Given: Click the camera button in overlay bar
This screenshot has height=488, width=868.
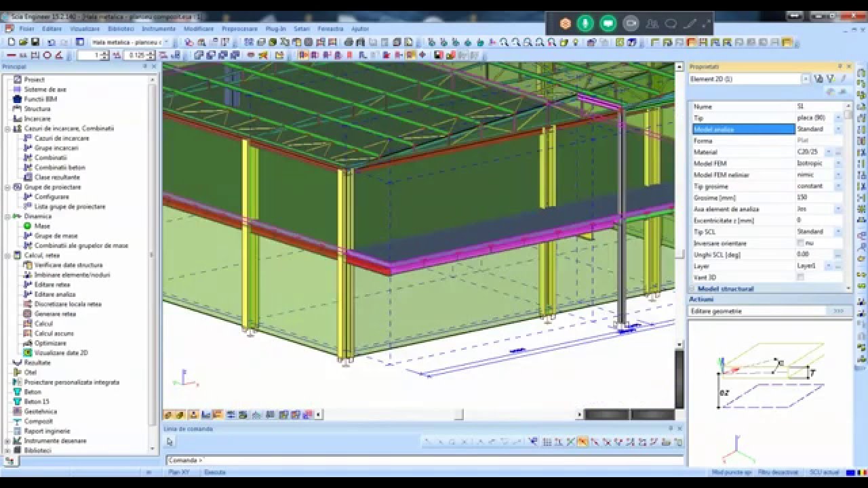Looking at the screenshot, I should pos(631,24).
